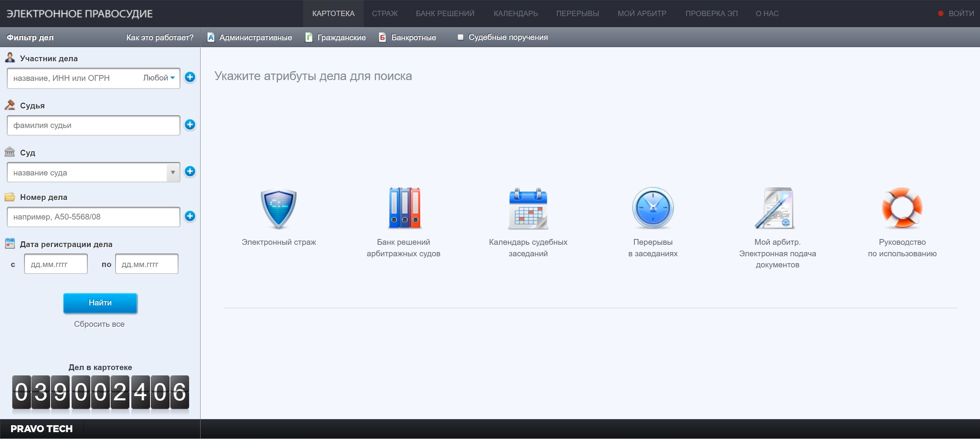Toggle the Банкротные cases filter

[408, 38]
